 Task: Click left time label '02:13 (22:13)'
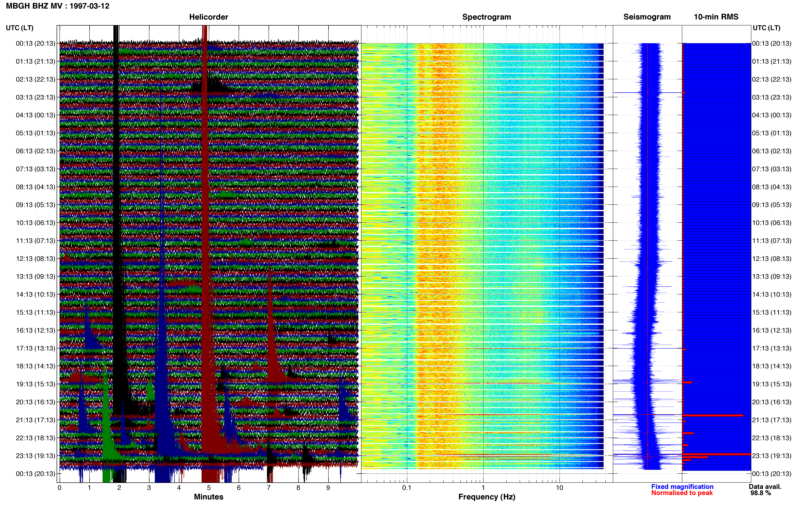click(x=36, y=79)
